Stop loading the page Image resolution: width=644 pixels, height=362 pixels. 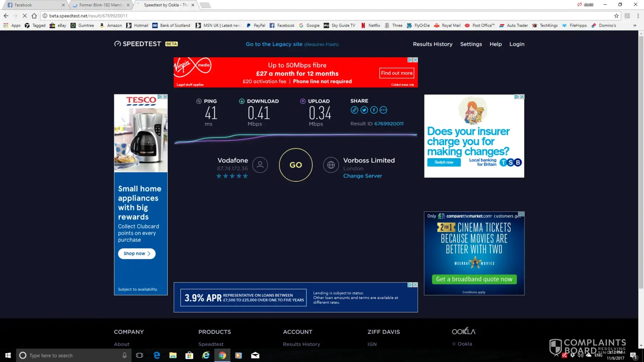[x=25, y=16]
